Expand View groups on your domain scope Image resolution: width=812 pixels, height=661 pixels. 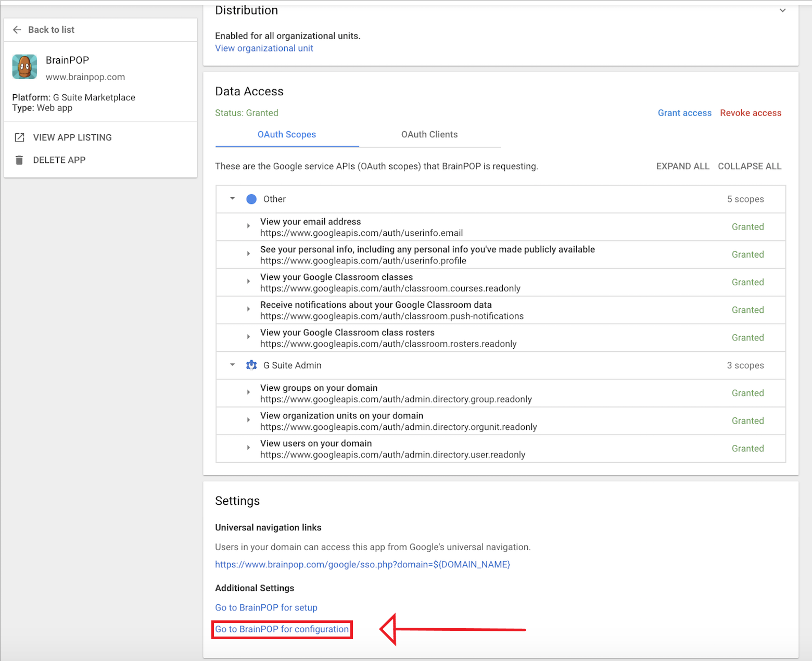tap(248, 392)
